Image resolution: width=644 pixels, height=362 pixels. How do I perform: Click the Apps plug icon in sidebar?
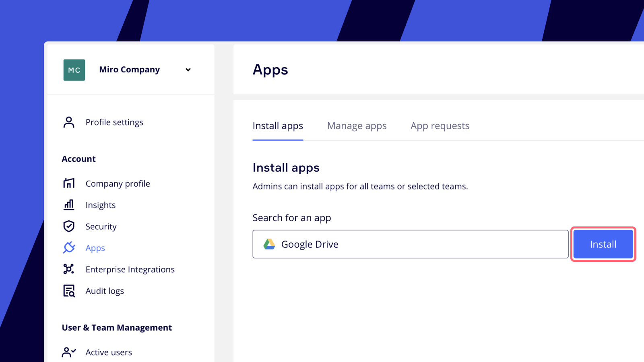(69, 248)
